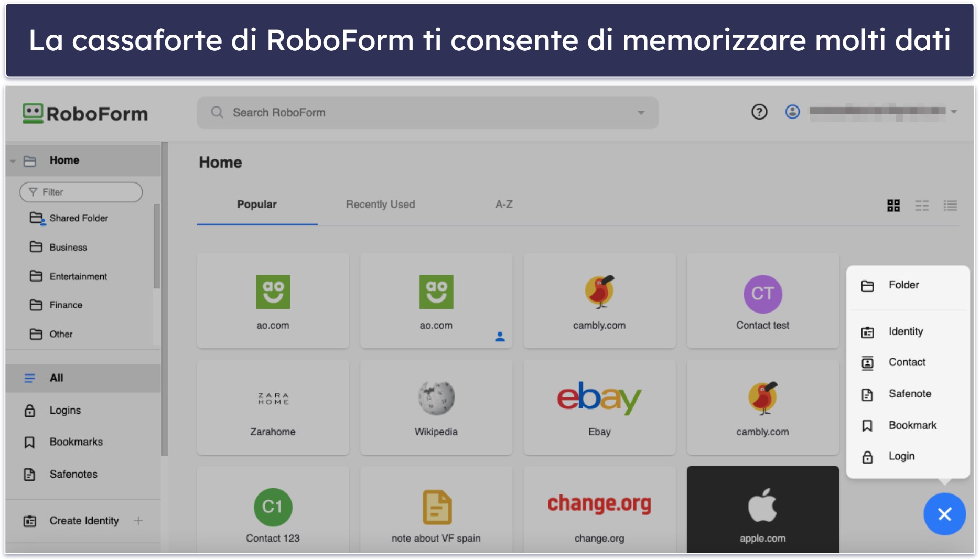This screenshot has height=559, width=980.
Task: Click the shared-user badge on ao.com card
Action: pyautogui.click(x=500, y=337)
